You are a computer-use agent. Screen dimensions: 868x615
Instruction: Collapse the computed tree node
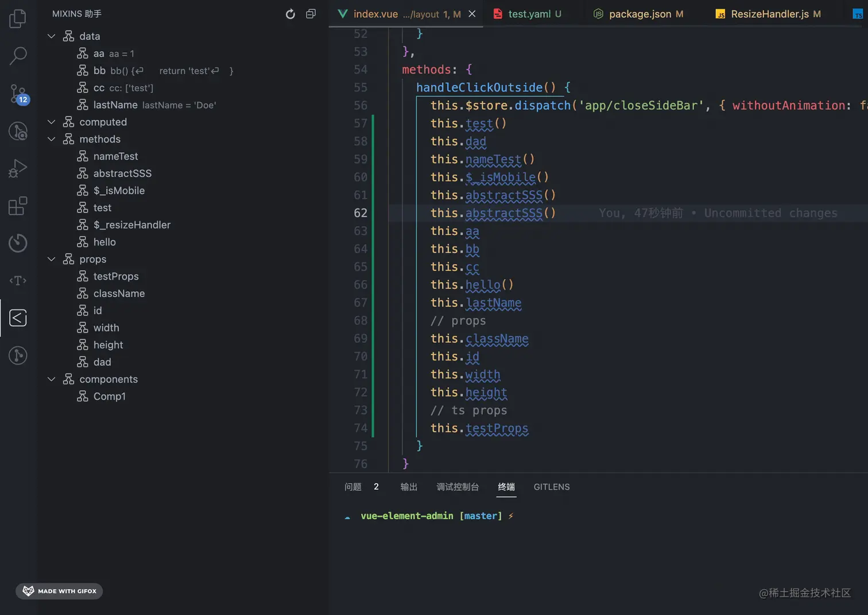[51, 122]
